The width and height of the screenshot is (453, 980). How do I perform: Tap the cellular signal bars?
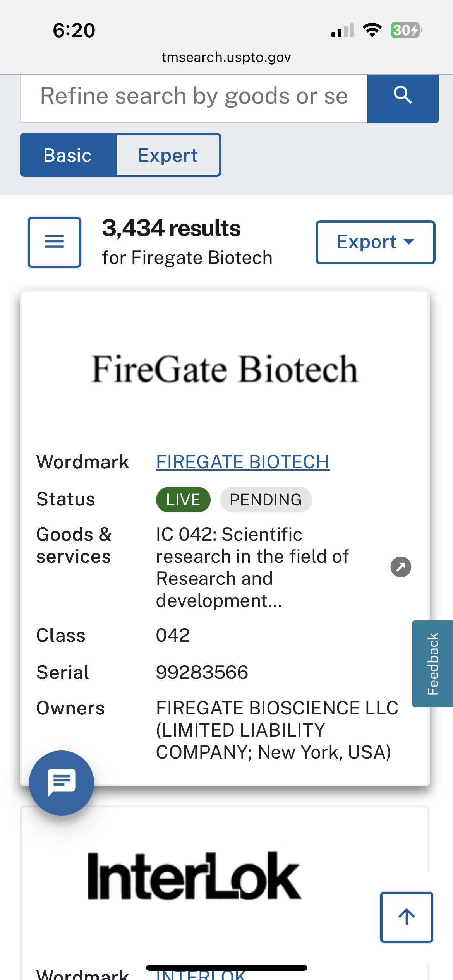tap(343, 30)
